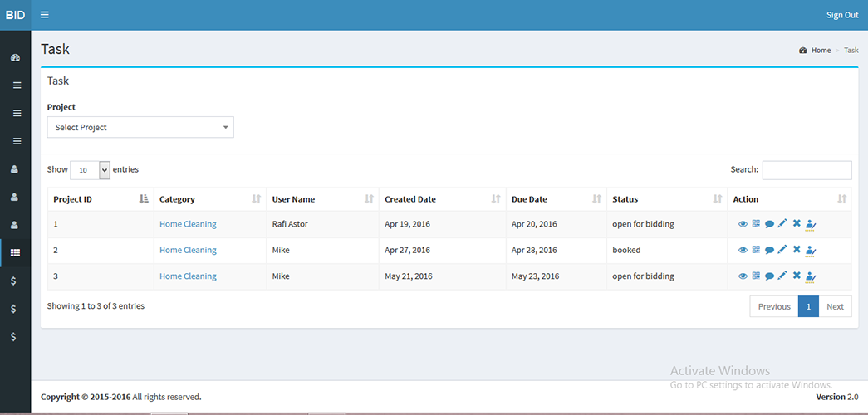Open the Select Project dropdown
This screenshot has height=415, width=868.
[140, 127]
